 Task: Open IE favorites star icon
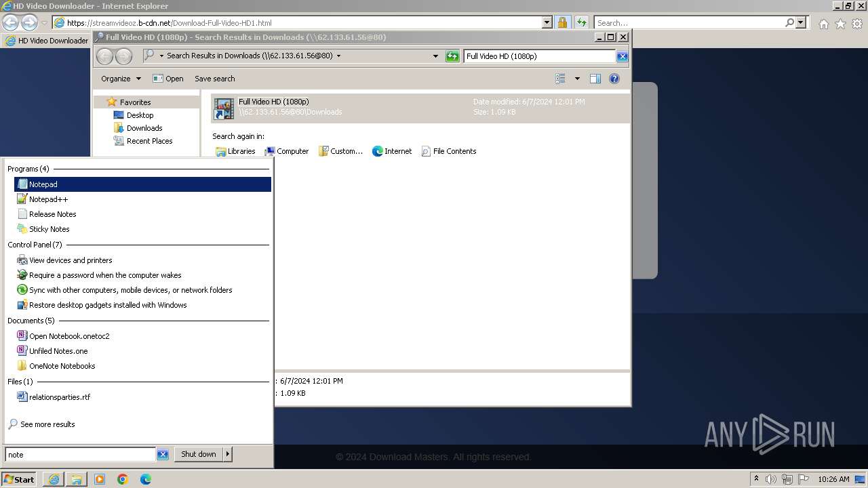click(x=840, y=24)
